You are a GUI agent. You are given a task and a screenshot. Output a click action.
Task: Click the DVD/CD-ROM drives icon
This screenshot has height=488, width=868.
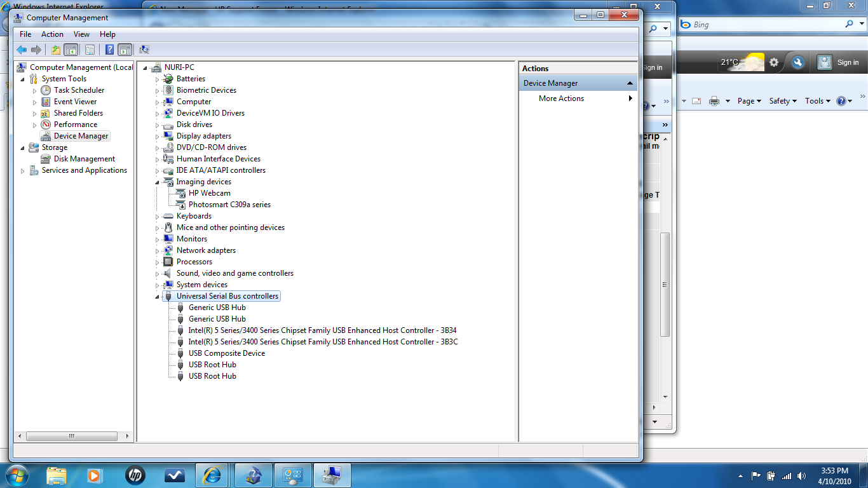pyautogui.click(x=168, y=147)
